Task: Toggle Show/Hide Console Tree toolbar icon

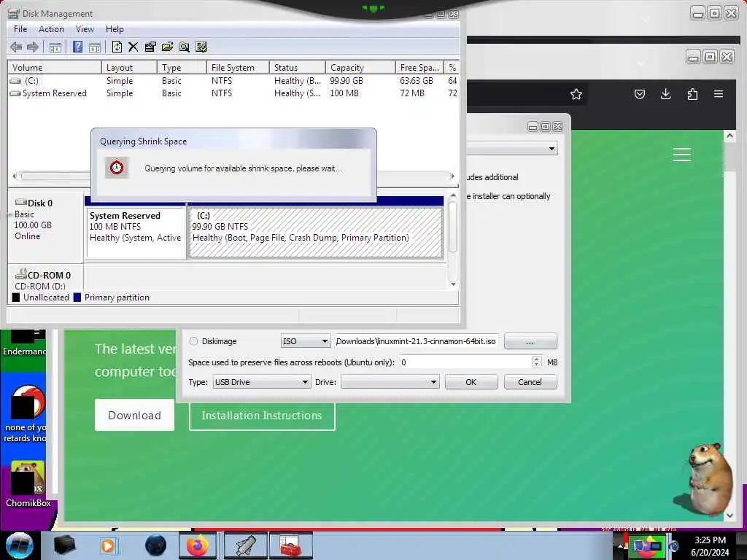Action: pos(55,47)
